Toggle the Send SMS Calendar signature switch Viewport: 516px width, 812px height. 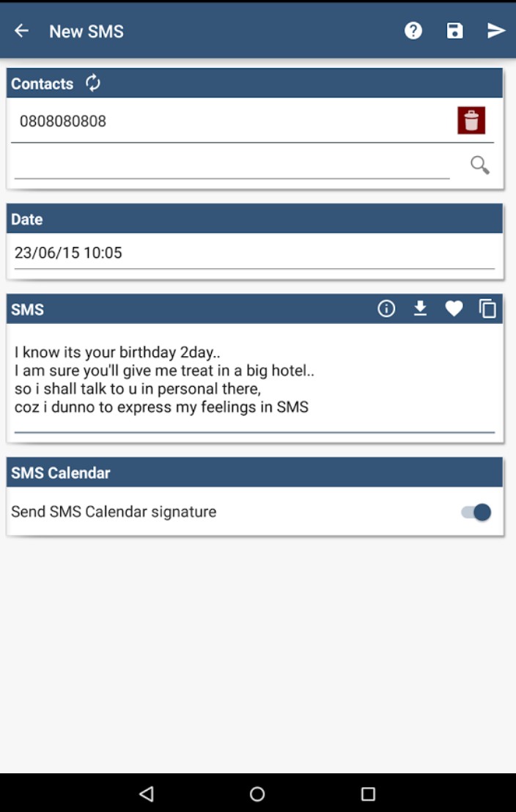pos(476,512)
